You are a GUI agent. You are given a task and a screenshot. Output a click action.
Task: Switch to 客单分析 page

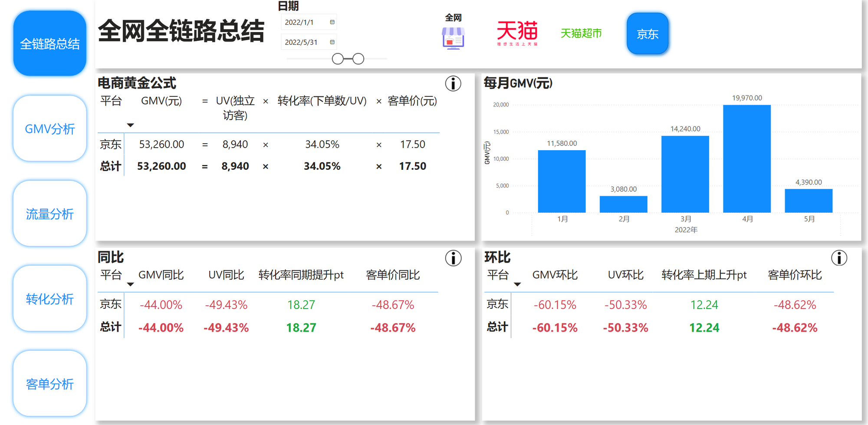[x=50, y=384]
